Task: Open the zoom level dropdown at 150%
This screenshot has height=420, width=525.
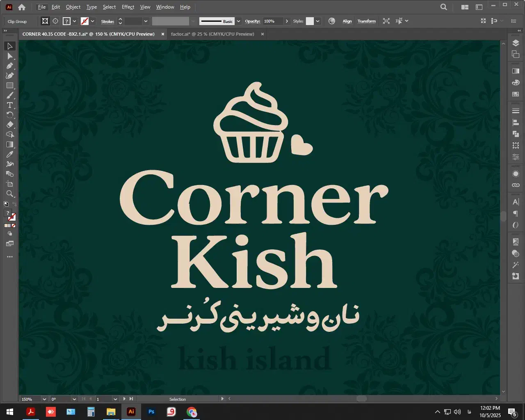Action: coord(44,399)
